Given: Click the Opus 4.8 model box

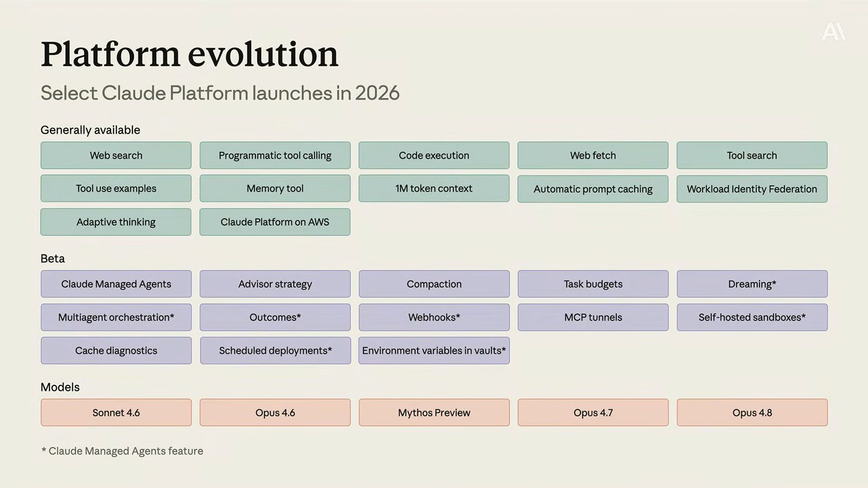Looking at the screenshot, I should pos(752,413).
